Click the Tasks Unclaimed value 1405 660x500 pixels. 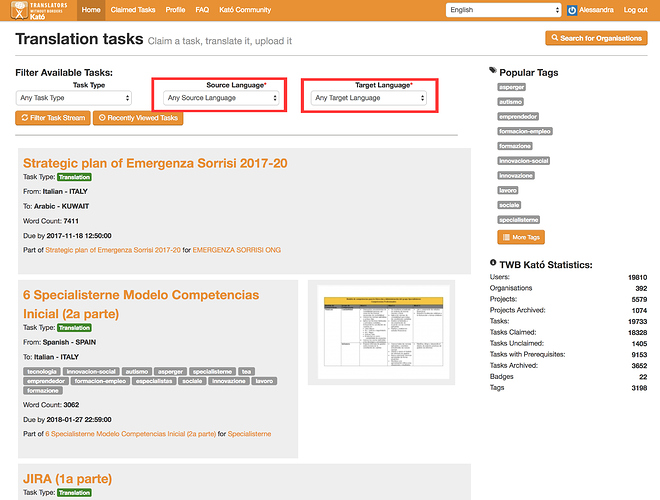pyautogui.click(x=639, y=343)
